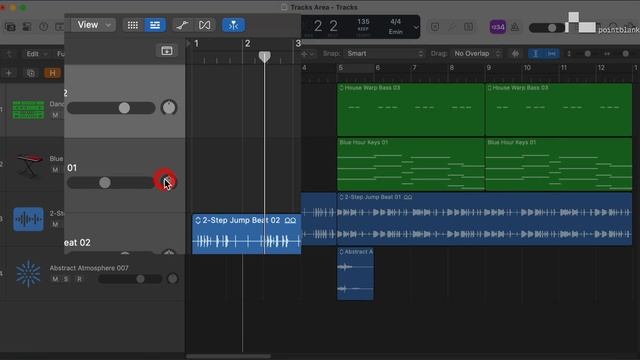Open the Snap dropdown set to Smart
This screenshot has height=360, width=640.
pos(384,53)
